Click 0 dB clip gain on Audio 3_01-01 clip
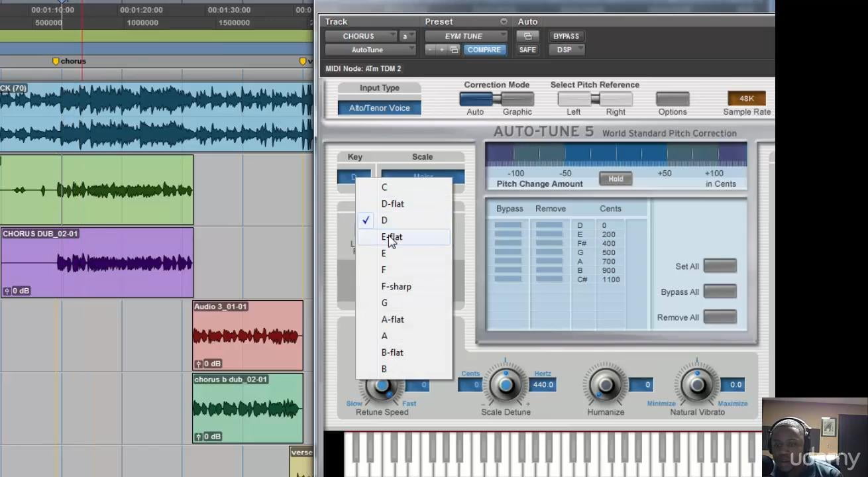Screen dimensions: 868x477 tap(208, 364)
